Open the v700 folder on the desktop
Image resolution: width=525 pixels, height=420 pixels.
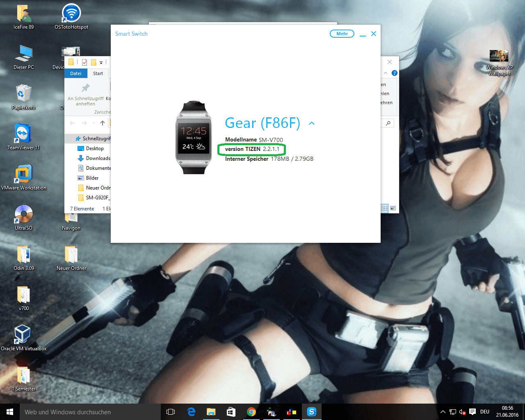coord(24,298)
